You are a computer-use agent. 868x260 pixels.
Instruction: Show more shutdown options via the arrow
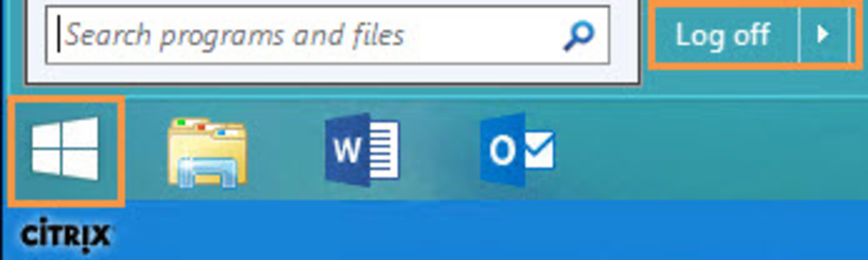tap(824, 35)
